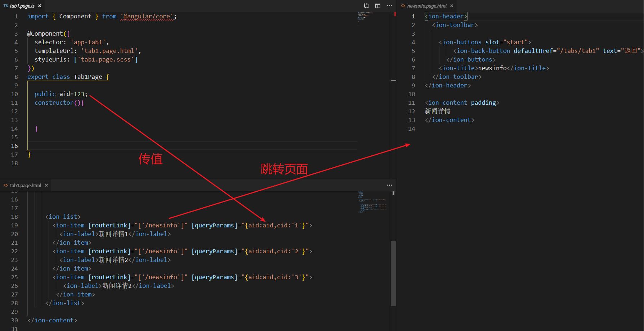
Task: Click line number 5 in newsinfo.page.html gutter
Action: point(413,51)
